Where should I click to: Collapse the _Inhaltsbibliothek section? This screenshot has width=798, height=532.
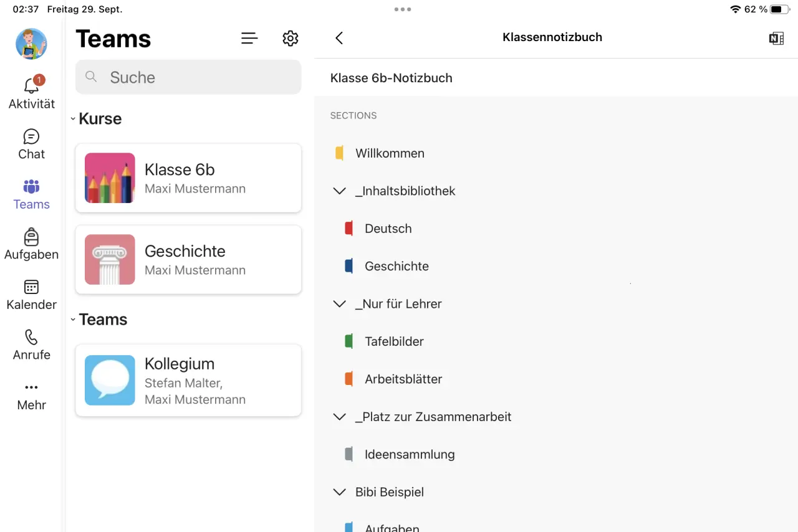(x=339, y=191)
